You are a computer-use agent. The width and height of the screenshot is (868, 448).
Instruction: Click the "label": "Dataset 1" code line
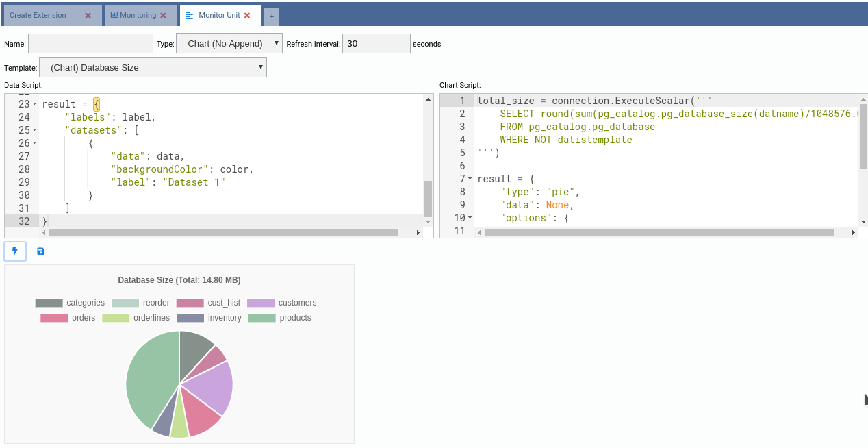click(x=168, y=182)
